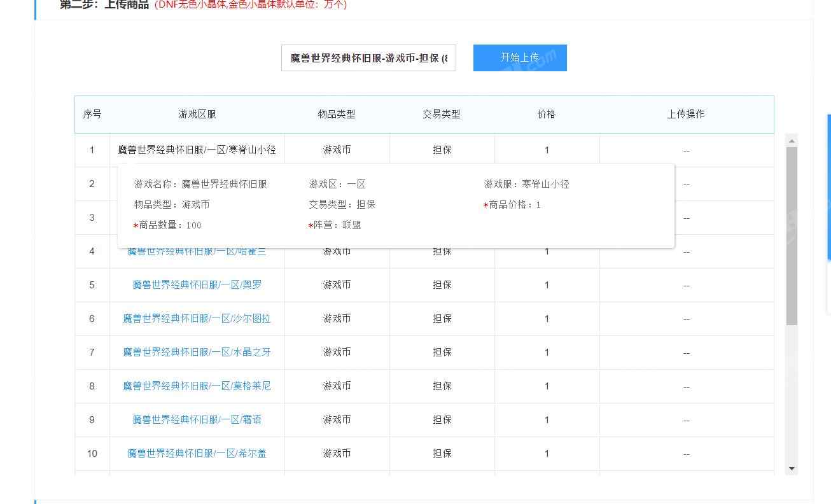Click price cell in row 10
The width and height of the screenshot is (831, 504).
[547, 454]
